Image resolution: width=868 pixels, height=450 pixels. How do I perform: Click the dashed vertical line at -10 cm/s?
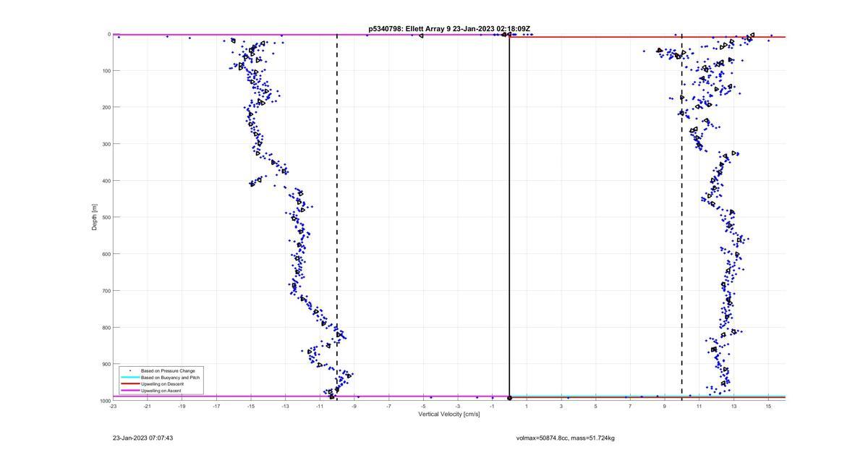(337, 217)
